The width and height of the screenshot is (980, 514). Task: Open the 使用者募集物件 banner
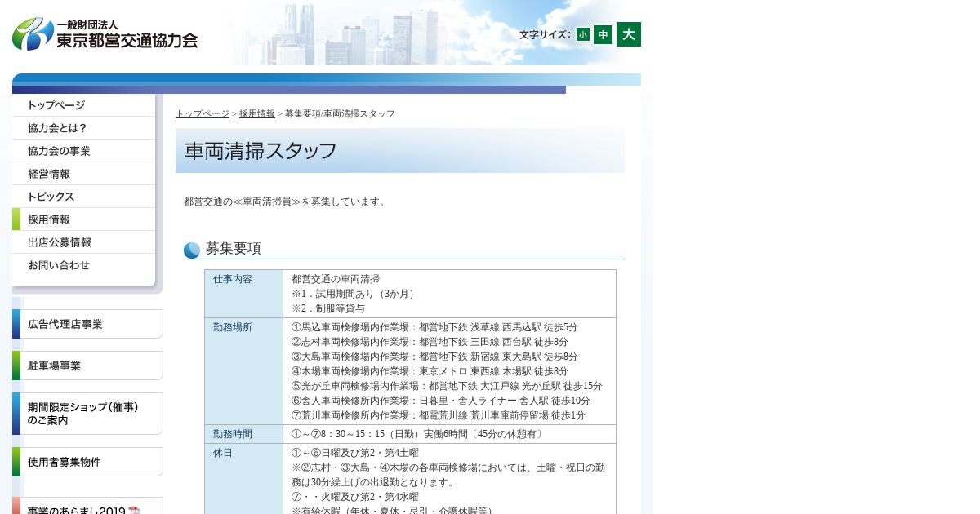coord(87,462)
